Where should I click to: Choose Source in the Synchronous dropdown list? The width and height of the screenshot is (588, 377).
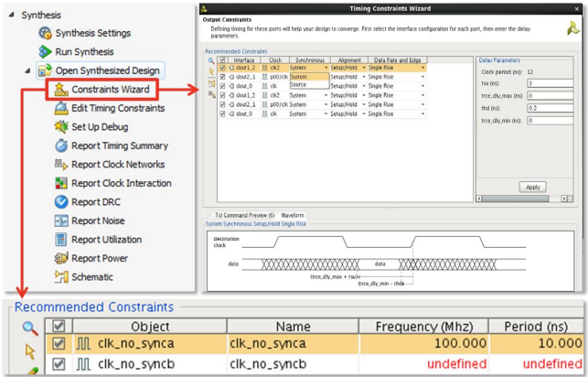tap(299, 84)
